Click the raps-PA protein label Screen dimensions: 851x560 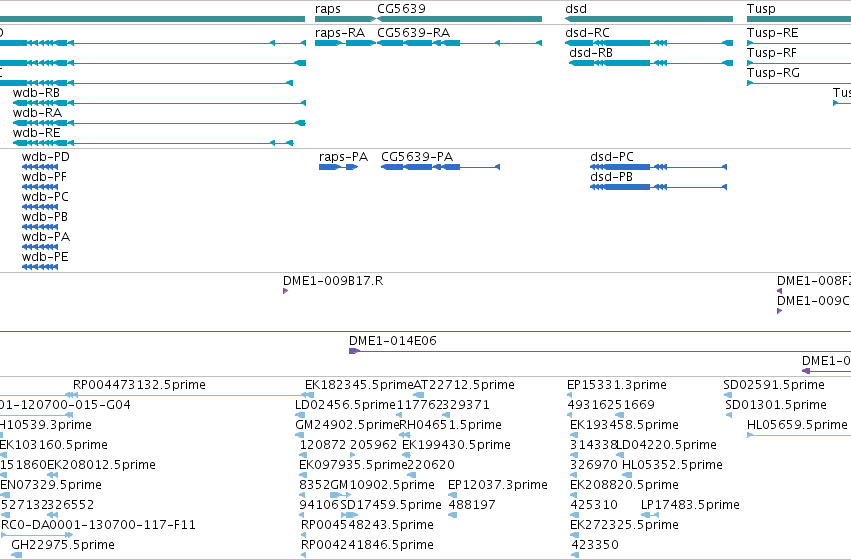(x=344, y=157)
